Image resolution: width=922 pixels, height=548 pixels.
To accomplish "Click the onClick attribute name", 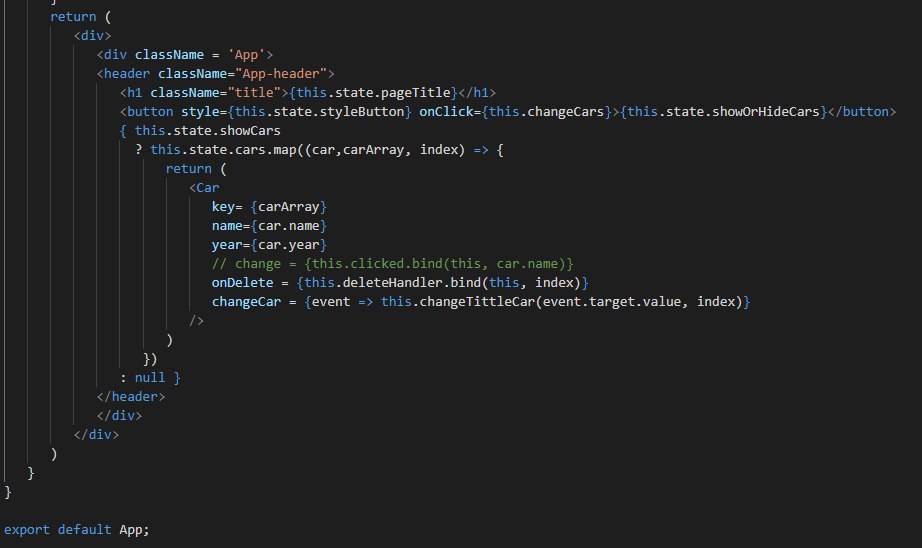I will (x=446, y=112).
